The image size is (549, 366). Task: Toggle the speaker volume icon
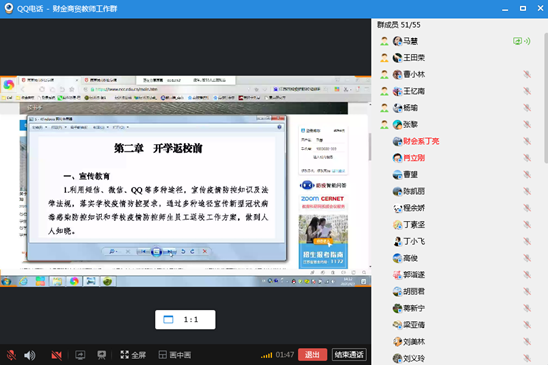point(30,355)
